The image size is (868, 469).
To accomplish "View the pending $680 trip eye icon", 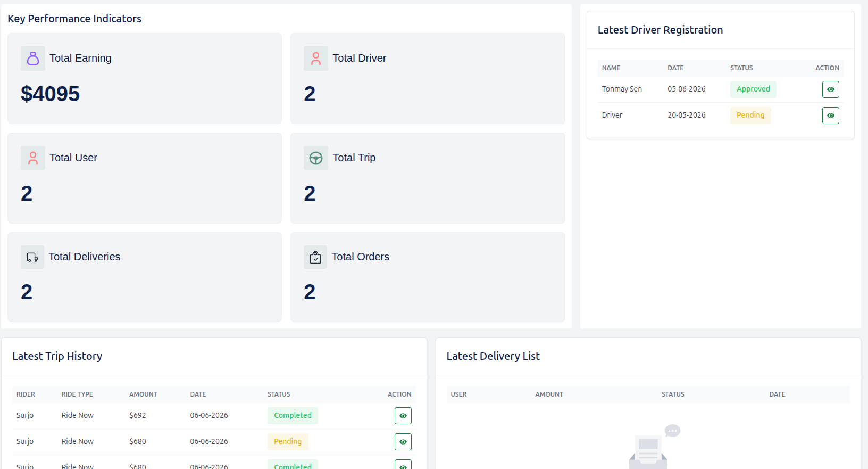I will click(x=403, y=442).
